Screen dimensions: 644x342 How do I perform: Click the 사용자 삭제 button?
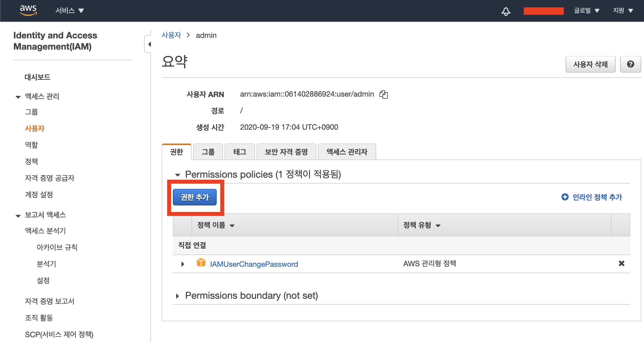590,64
